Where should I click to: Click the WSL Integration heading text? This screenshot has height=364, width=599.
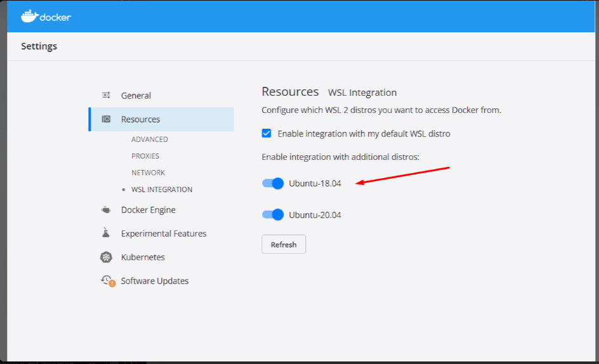362,93
